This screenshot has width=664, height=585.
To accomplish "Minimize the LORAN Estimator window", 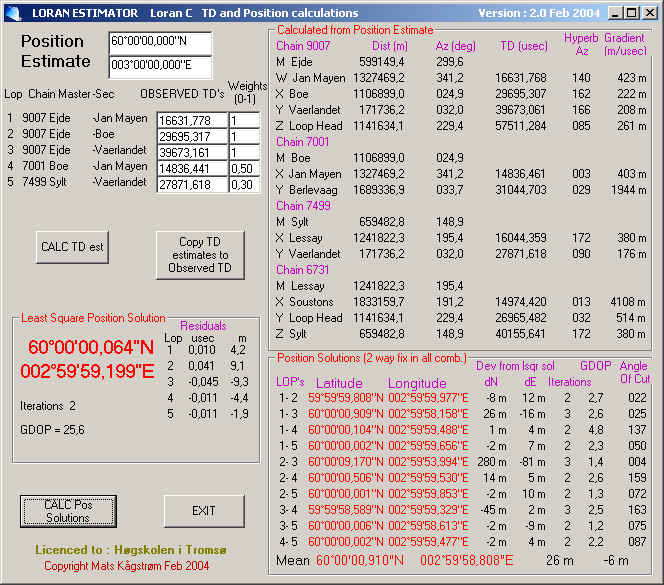I will coord(614,13).
